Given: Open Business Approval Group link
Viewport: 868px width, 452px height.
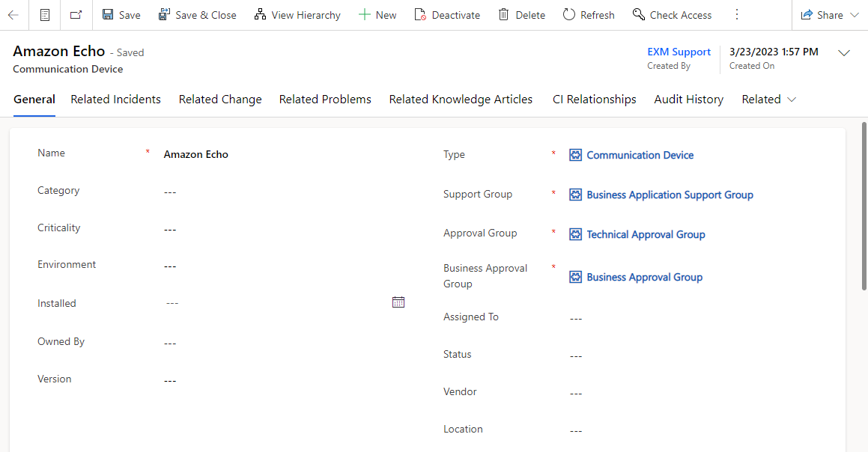Looking at the screenshot, I should (644, 277).
